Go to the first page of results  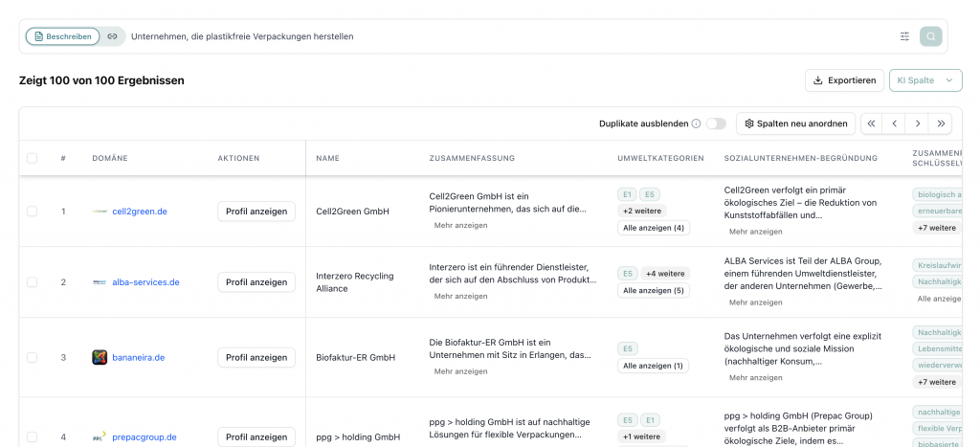pos(871,123)
